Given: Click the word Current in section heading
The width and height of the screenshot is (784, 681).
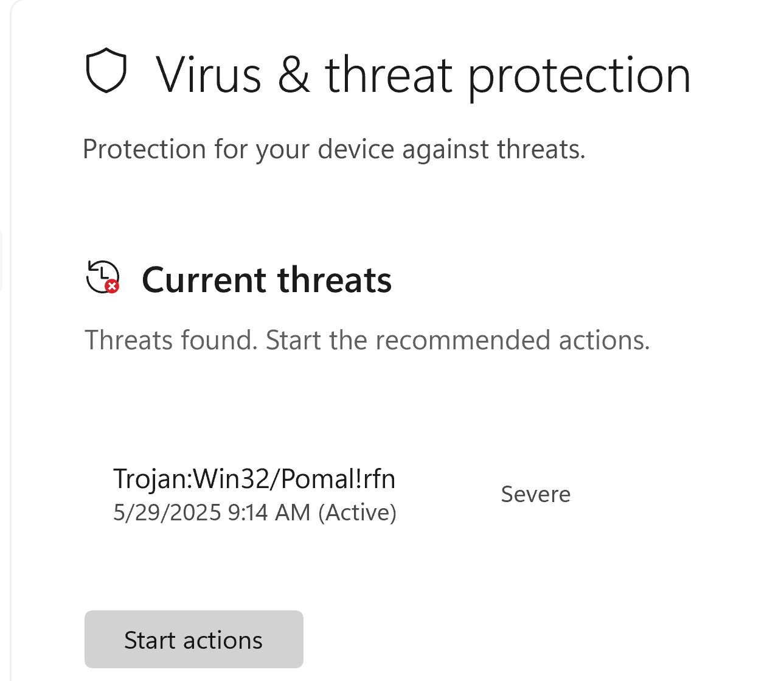Looking at the screenshot, I should (204, 280).
